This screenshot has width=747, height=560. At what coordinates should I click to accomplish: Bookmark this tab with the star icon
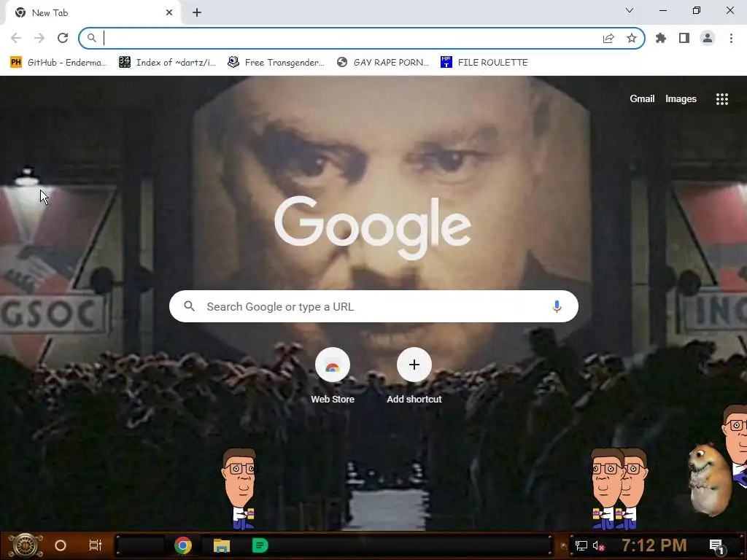[x=632, y=38]
